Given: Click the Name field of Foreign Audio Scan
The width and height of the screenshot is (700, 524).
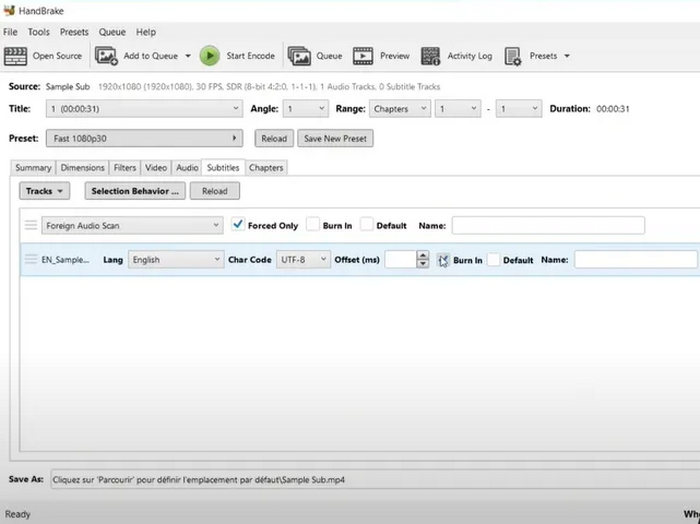Looking at the screenshot, I should [x=548, y=225].
